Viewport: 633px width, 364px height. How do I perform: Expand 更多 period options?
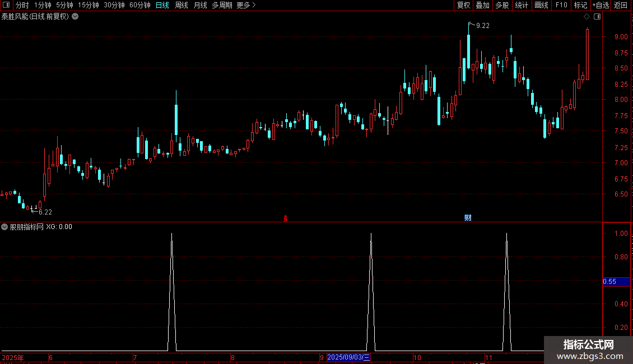pyautogui.click(x=246, y=5)
